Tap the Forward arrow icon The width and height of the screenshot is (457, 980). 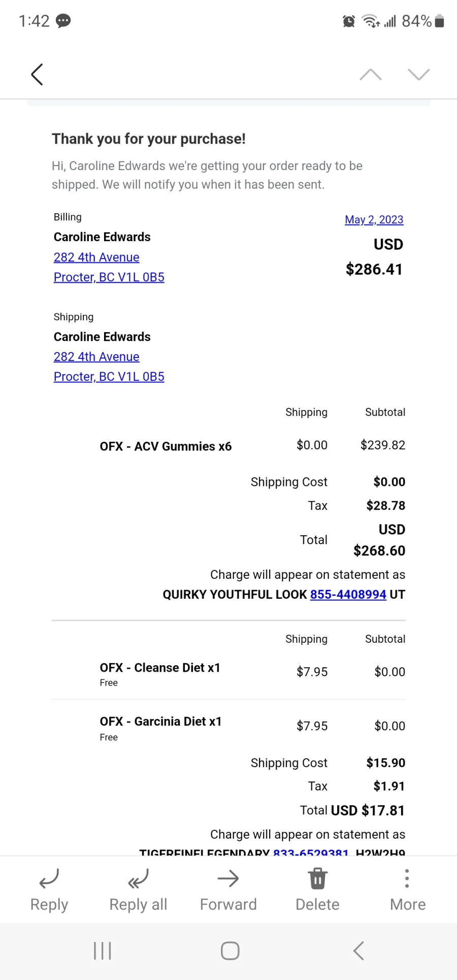[228, 878]
